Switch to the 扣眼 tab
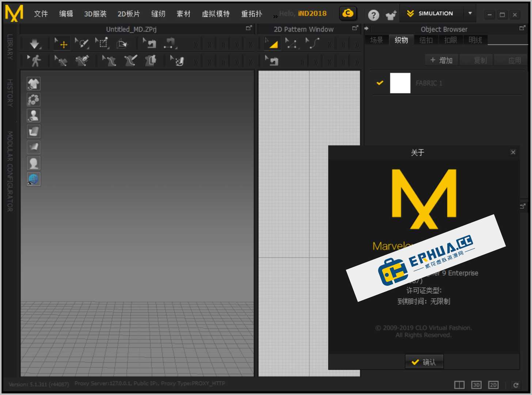 (451, 40)
